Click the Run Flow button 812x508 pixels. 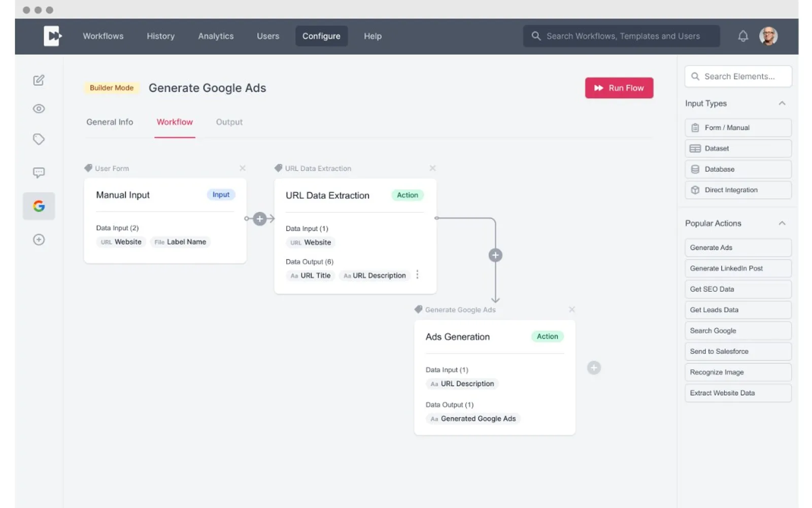pos(619,88)
